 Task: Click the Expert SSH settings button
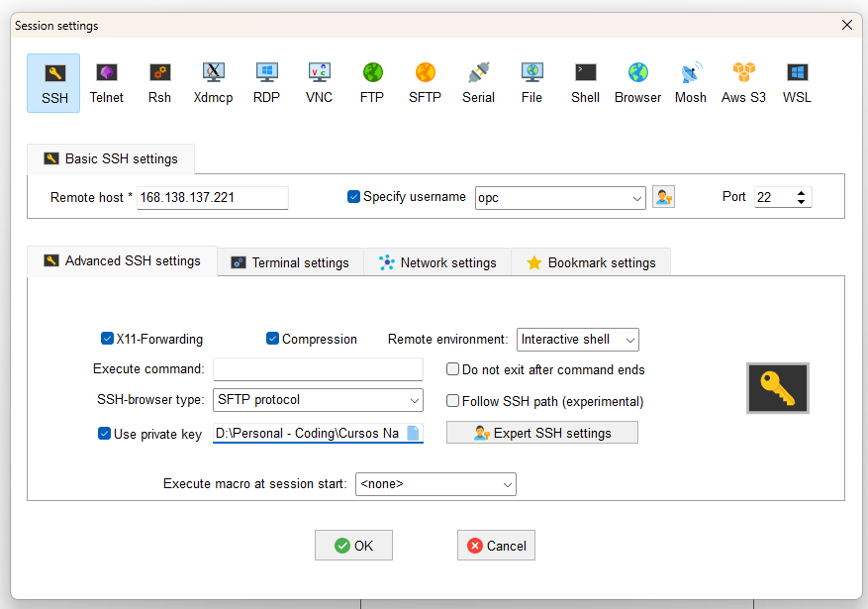[x=541, y=432]
